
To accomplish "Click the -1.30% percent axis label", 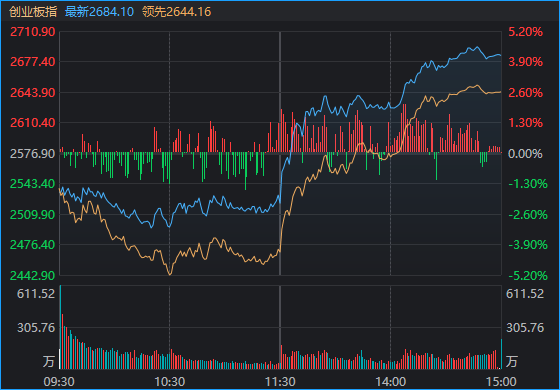I will point(528,184).
